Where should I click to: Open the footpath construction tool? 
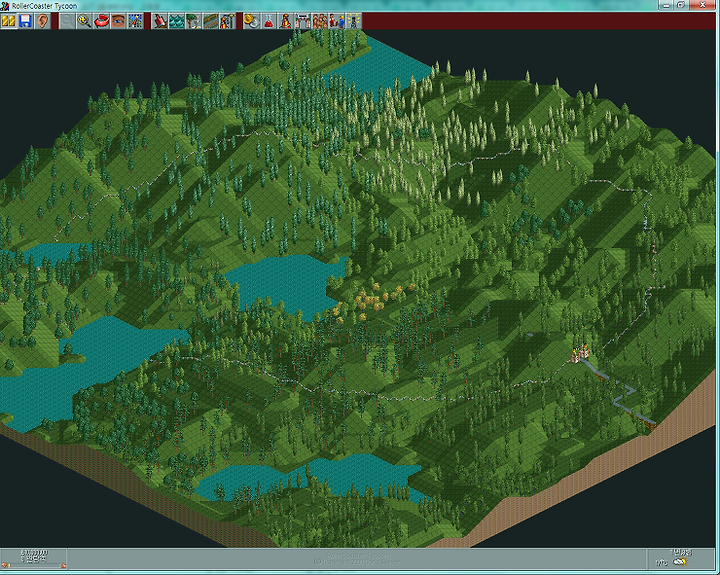coord(210,21)
